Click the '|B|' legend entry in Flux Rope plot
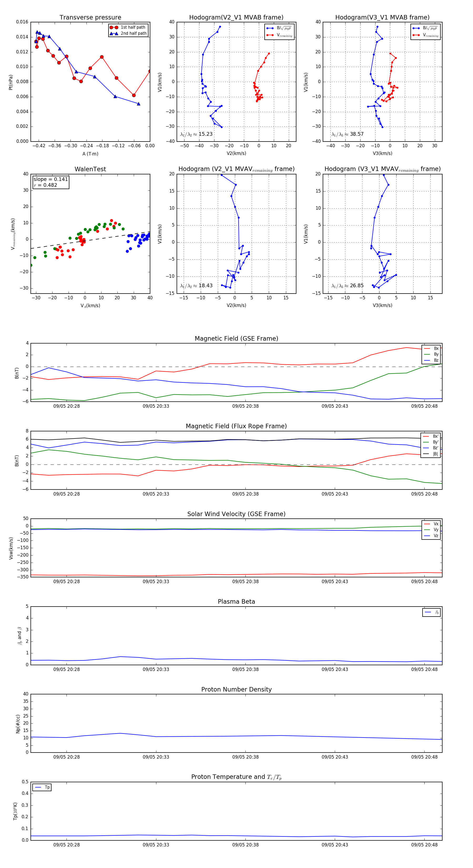 pos(431,454)
